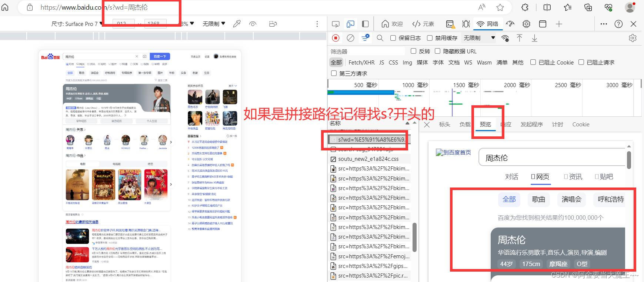Select the 网络 DevTools tab

pos(487,24)
